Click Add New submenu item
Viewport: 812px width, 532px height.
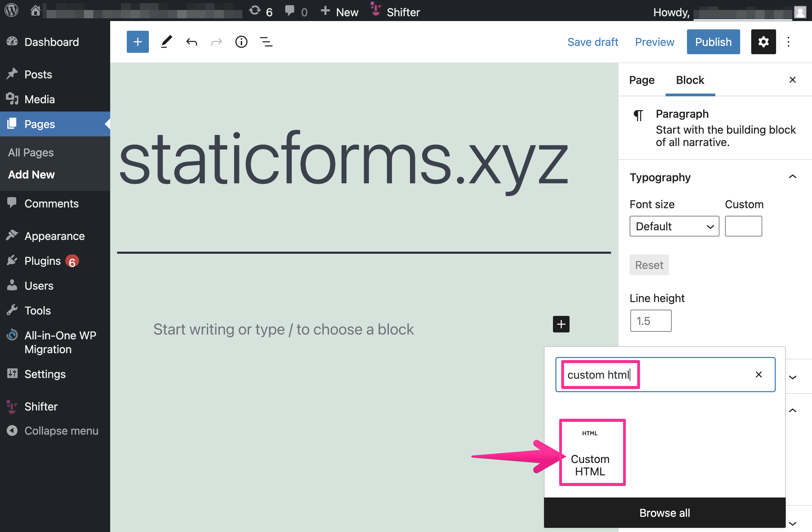(x=31, y=174)
